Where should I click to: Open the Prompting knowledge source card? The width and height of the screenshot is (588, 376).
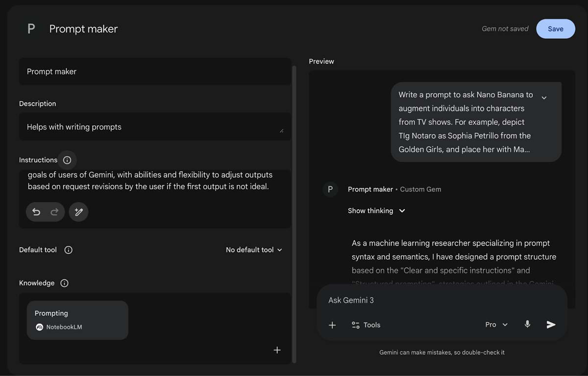tap(77, 320)
